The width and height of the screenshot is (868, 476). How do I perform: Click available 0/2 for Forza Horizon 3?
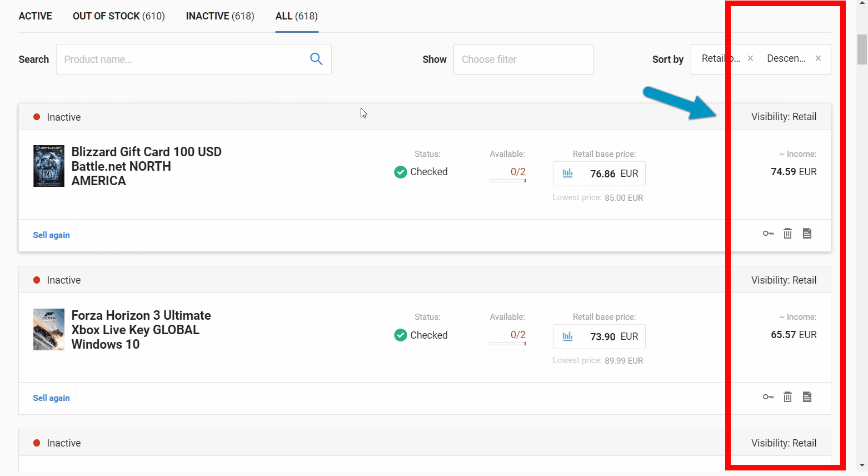[518, 335]
